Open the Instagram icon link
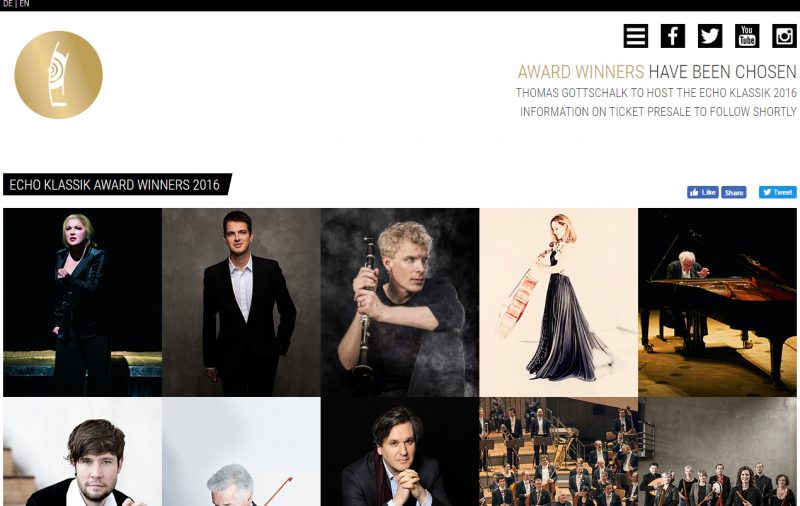 point(784,36)
